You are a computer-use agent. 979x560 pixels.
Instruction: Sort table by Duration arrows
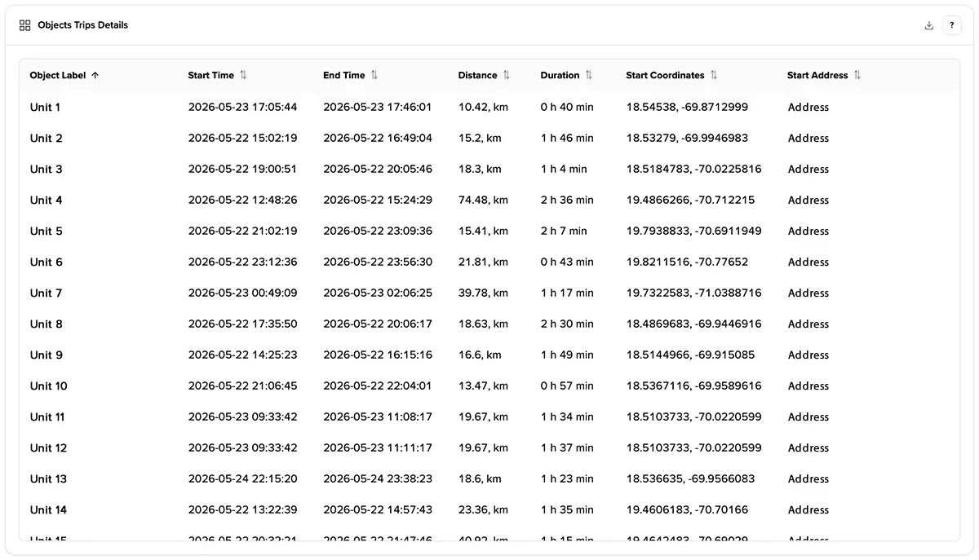[589, 75]
